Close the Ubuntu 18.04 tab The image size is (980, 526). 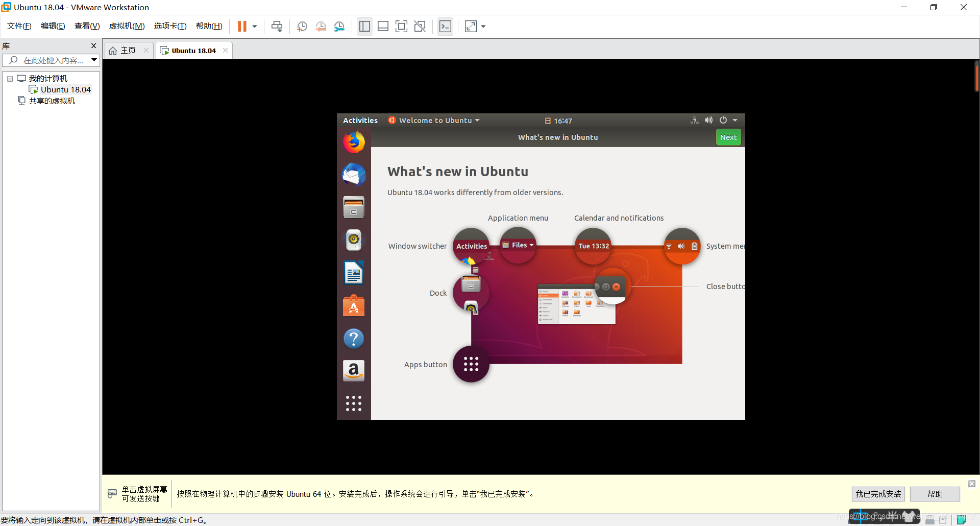[x=225, y=51]
